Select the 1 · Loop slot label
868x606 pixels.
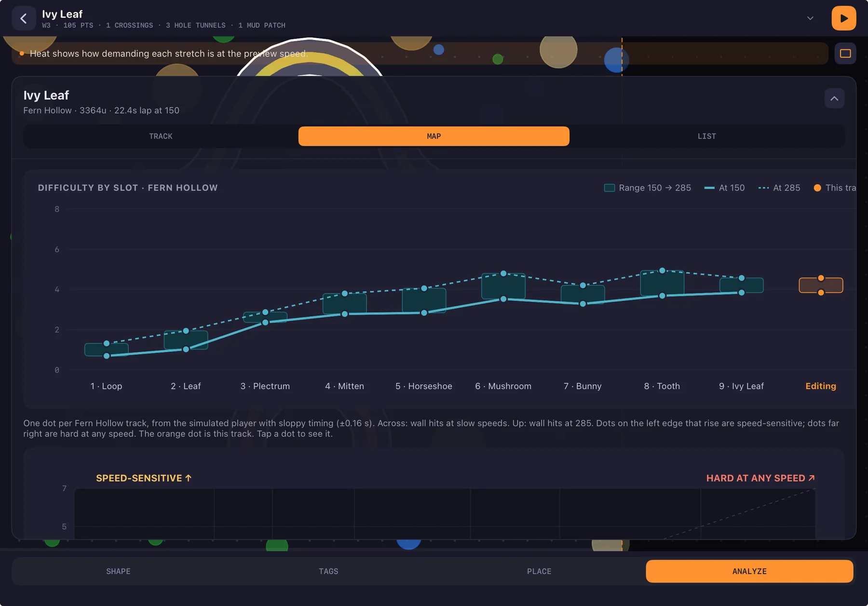coord(106,386)
